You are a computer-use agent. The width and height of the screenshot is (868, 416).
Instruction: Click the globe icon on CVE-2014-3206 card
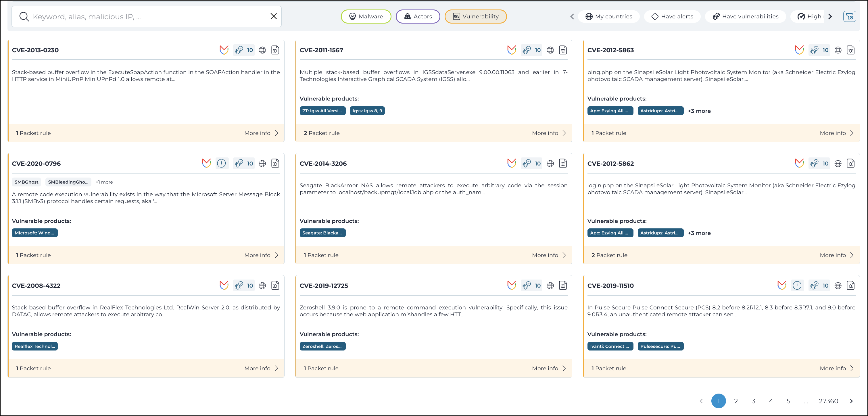pos(551,163)
